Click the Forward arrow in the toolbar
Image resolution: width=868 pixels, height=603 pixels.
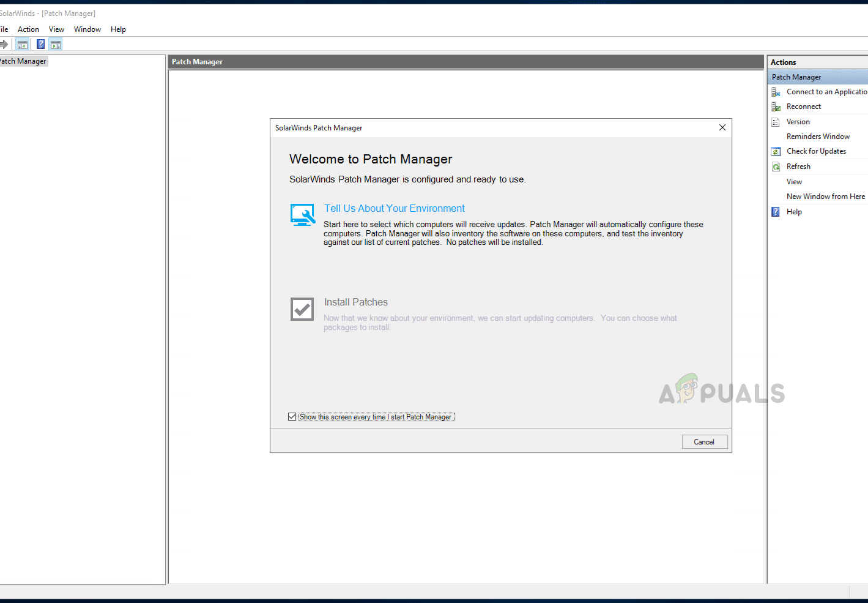click(4, 44)
